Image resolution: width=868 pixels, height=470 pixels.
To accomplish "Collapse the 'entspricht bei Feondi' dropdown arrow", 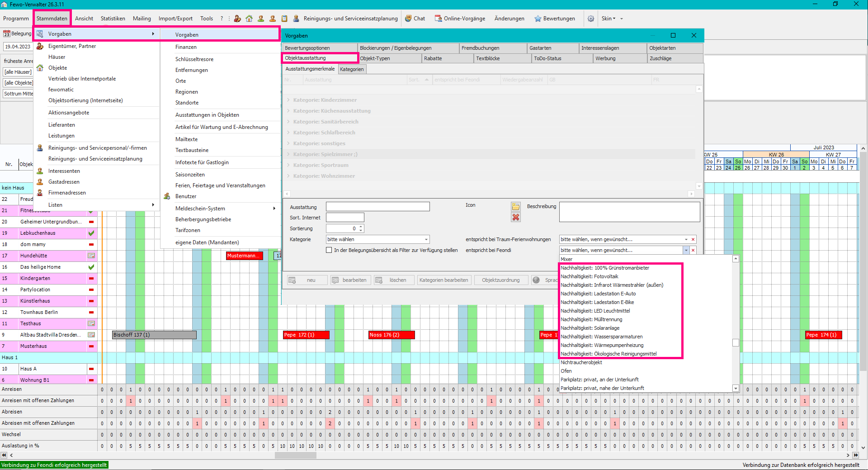I will 686,250.
